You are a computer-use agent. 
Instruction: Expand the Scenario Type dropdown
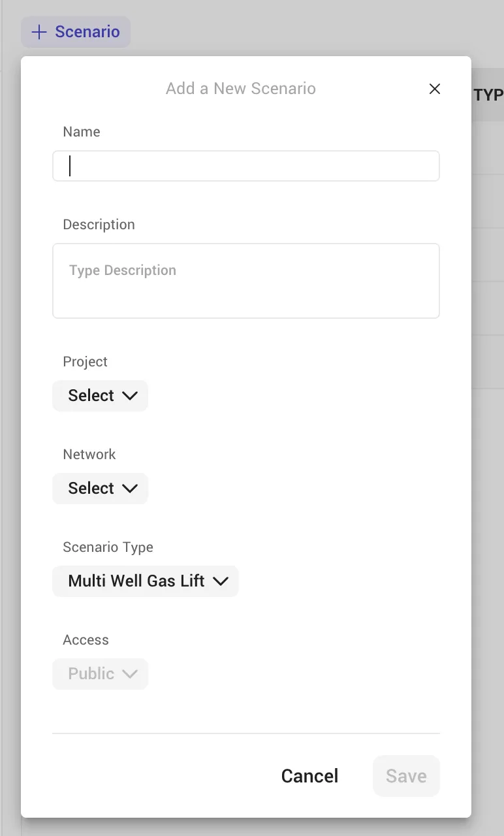coord(146,581)
